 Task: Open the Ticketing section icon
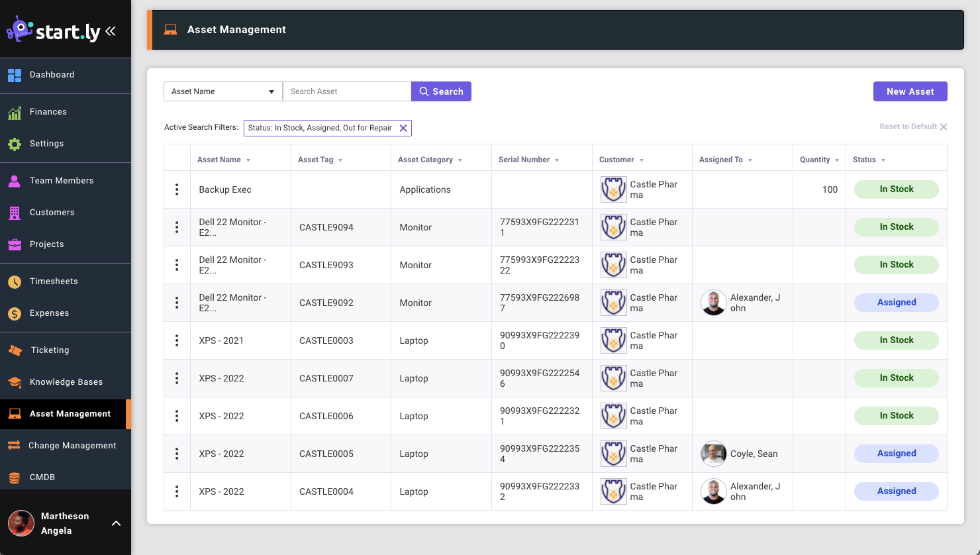14,350
